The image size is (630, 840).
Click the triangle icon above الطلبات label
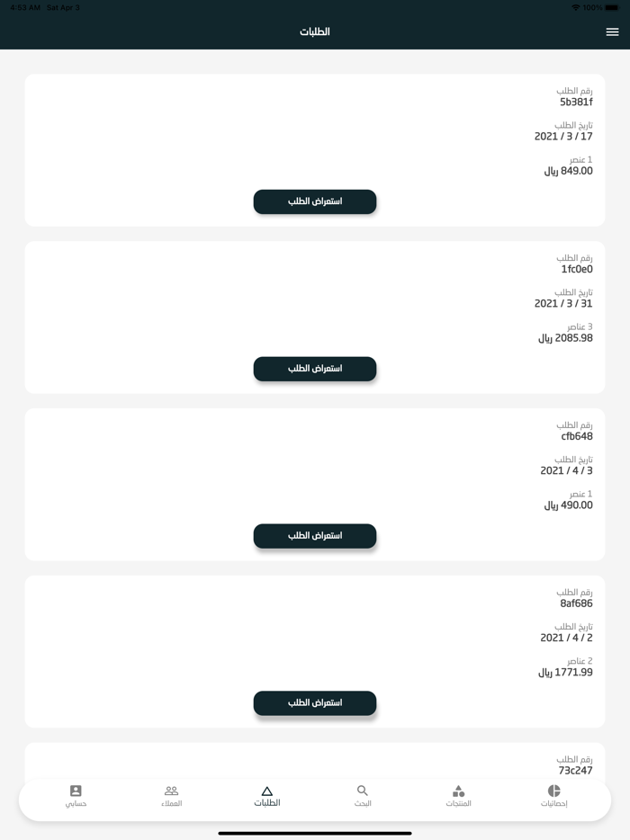tap(265, 791)
